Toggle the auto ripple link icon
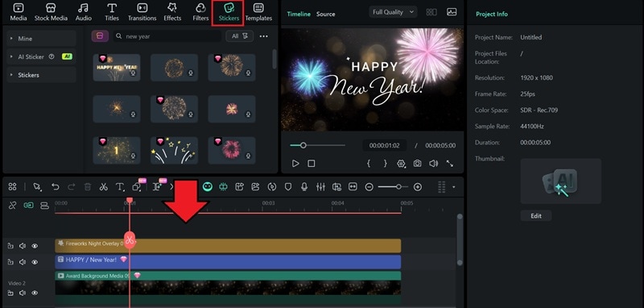 coord(28,205)
